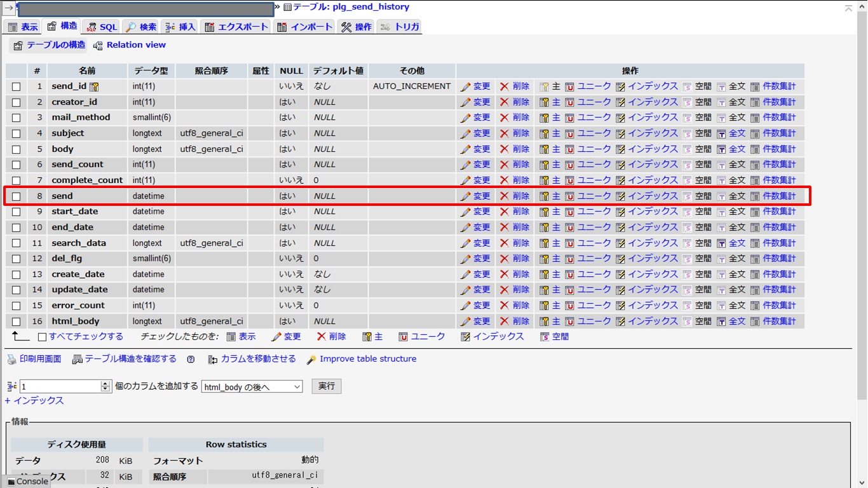Click the distinct values icon for del_flg
Screen dimensions: 868x488
755,259
